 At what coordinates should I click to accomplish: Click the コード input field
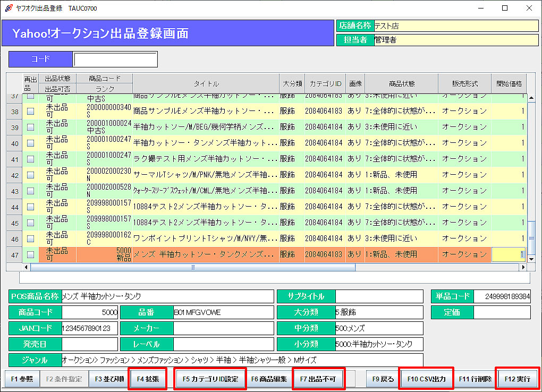pos(115,59)
